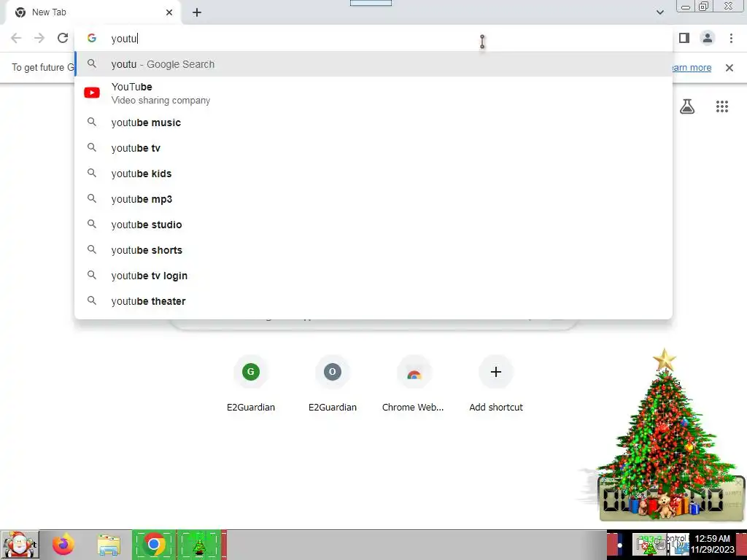Select the New Tab tab
The image size is (747, 560).
point(93,12)
